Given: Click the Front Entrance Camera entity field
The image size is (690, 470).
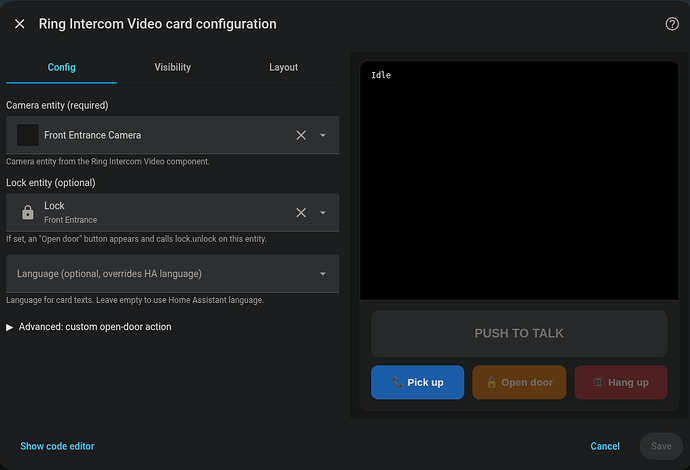Looking at the screenshot, I should click(x=172, y=135).
